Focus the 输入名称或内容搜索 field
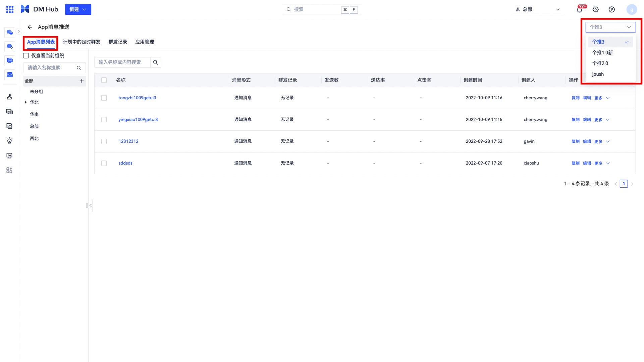 [122, 62]
